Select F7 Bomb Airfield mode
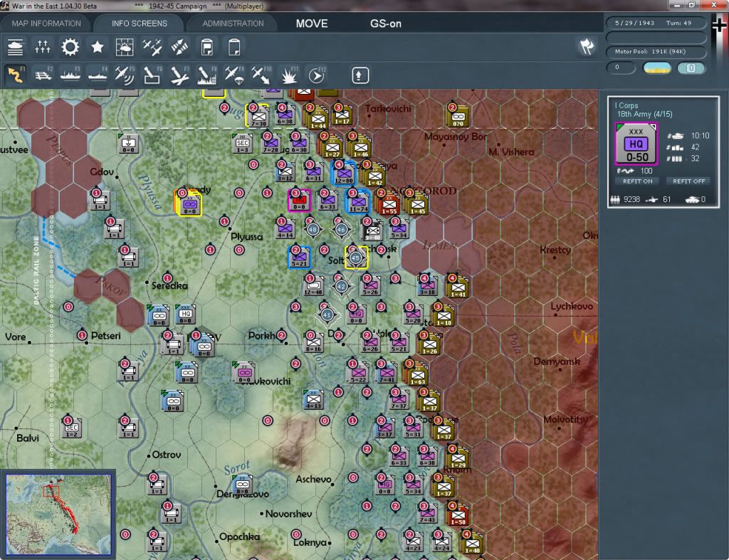Screen dimensions: 729x560 (179, 75)
